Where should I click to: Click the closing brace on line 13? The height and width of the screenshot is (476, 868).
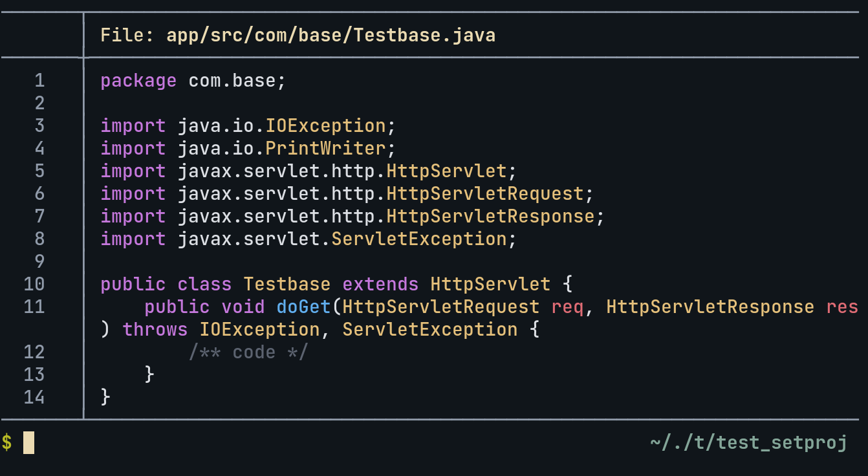[x=149, y=374]
